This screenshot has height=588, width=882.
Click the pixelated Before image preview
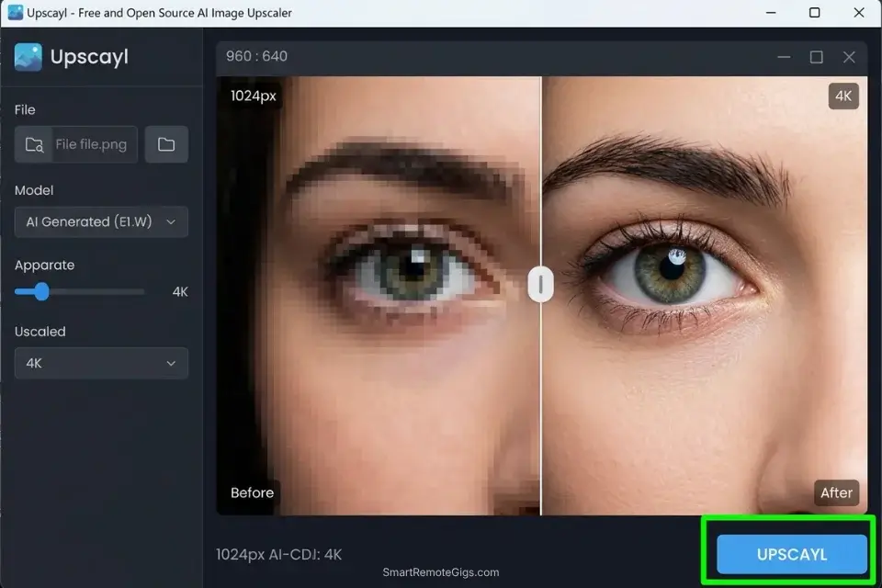coord(379,296)
